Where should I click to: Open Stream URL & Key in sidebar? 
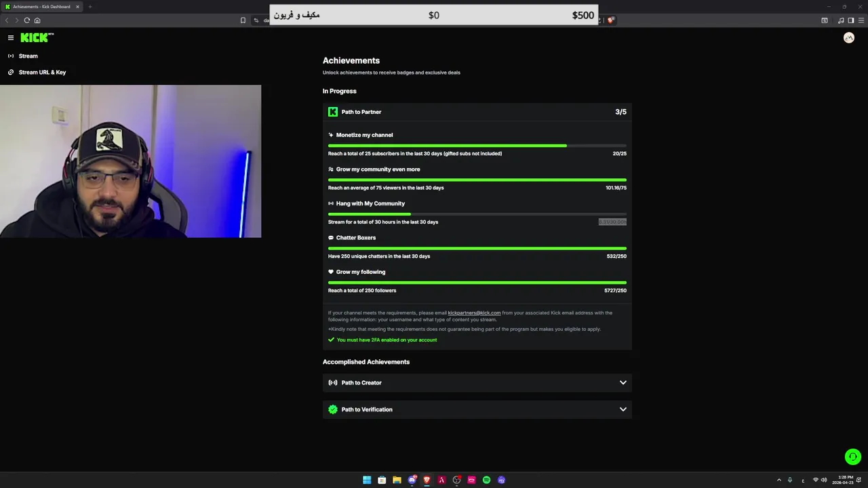pos(37,73)
